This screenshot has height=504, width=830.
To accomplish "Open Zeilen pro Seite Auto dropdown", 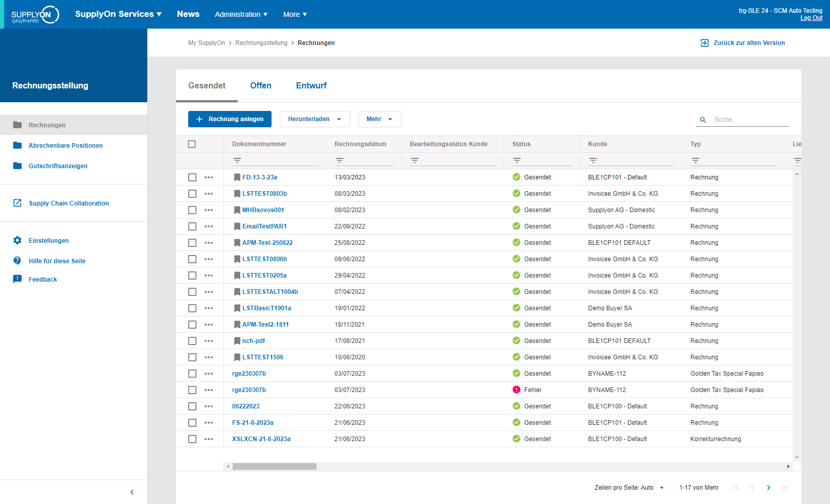I will click(x=630, y=488).
